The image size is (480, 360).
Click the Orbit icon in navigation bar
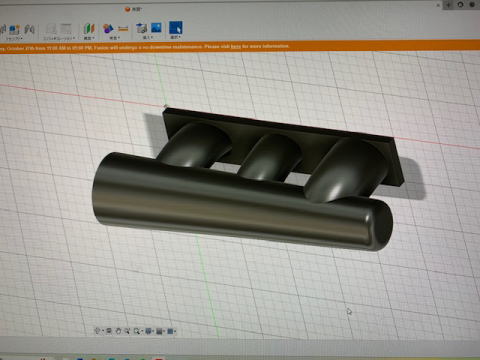coord(97,331)
